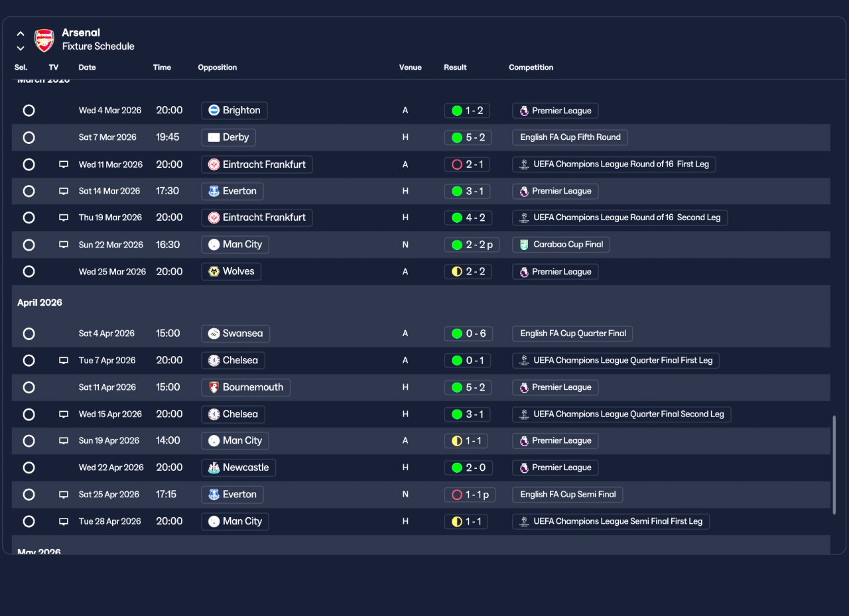Screen dimensions: 849x616
Task: Click the Premier League logo on the Bournemouth row
Action: [524, 387]
